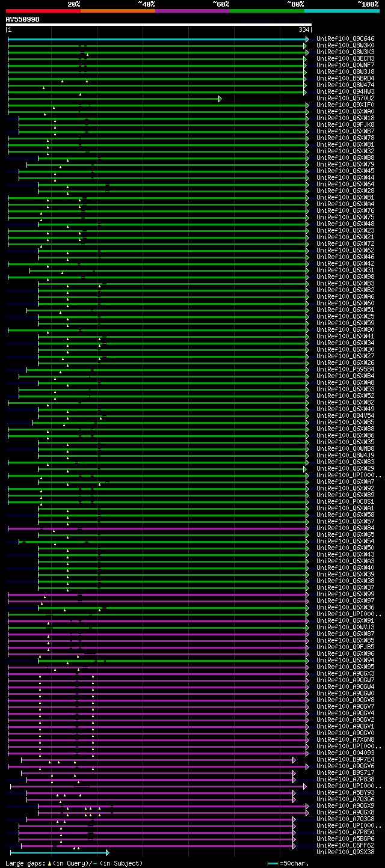Image resolution: width=385 pixels, height=868 pixels.
Task: Open hit UniRef100_Q6XW78
Action: click(345, 138)
